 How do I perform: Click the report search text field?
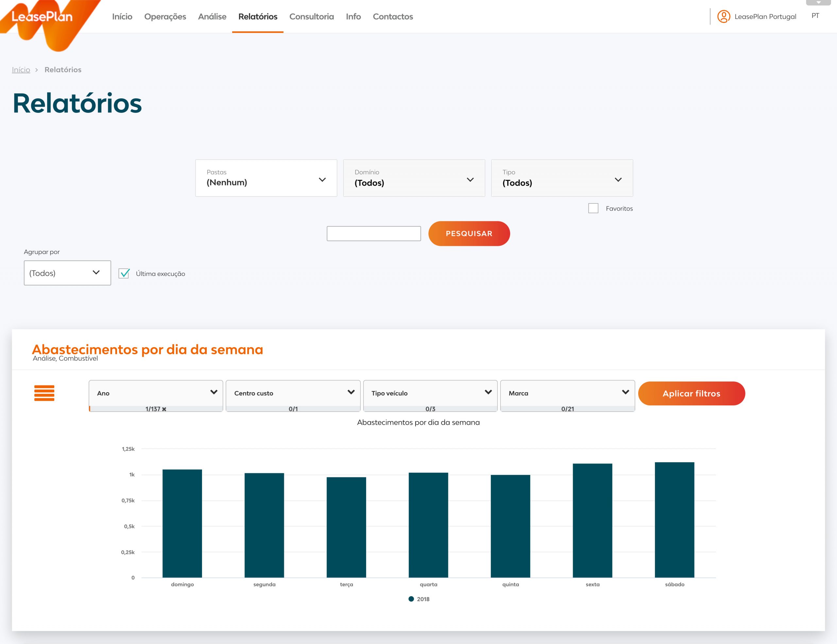click(373, 234)
